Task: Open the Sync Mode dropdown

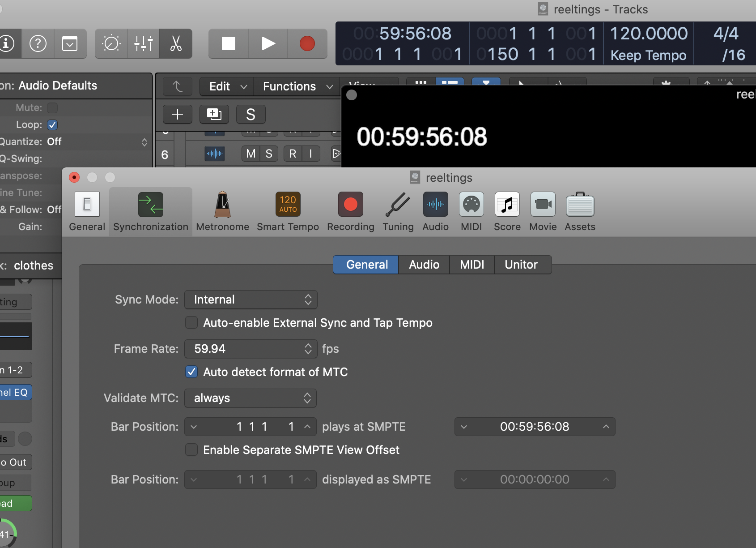Action: click(x=251, y=300)
